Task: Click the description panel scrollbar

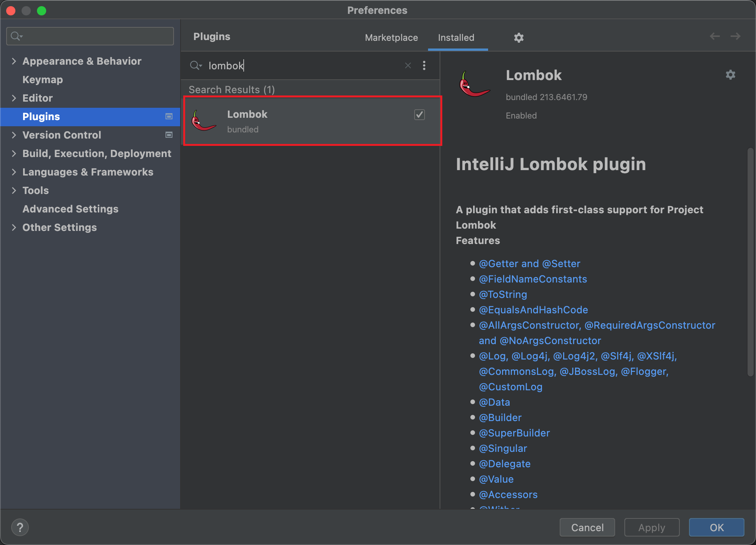Action: click(x=750, y=262)
